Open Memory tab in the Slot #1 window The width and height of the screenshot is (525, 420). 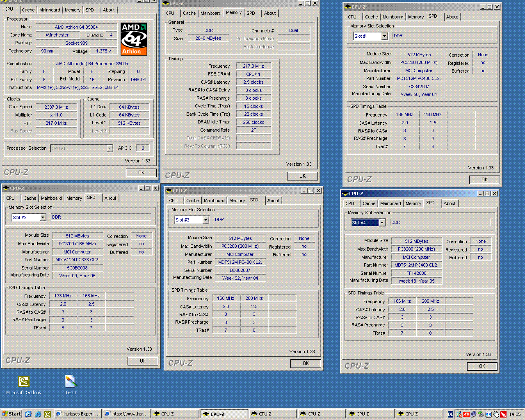click(416, 17)
